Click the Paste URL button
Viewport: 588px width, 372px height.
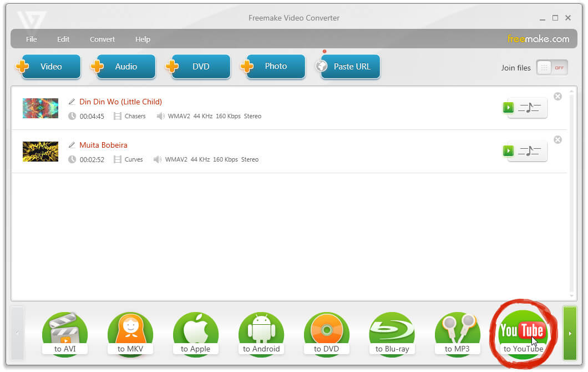[x=348, y=67]
